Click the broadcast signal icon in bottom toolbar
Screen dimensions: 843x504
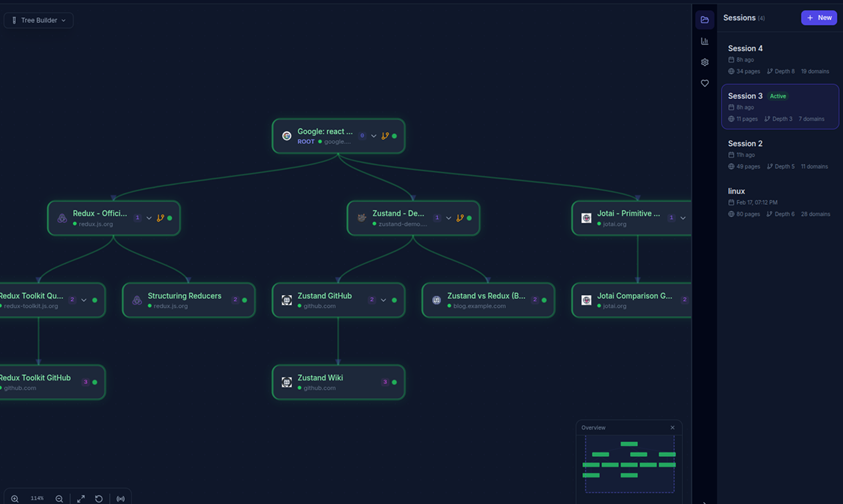tap(121, 498)
